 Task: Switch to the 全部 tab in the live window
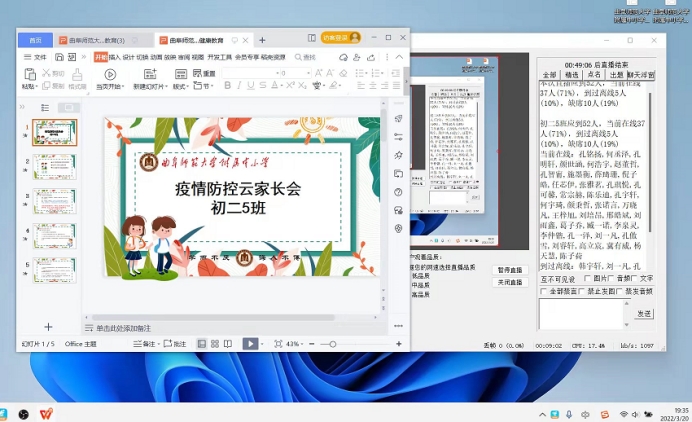549,75
